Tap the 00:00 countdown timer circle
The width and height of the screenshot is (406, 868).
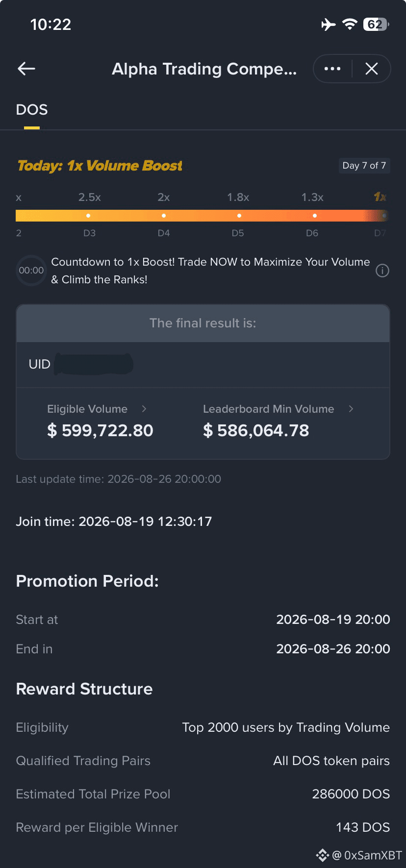tap(31, 271)
